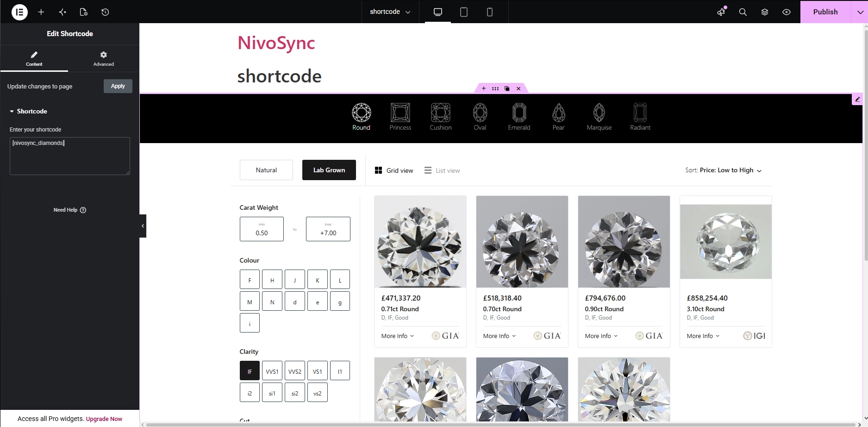This screenshot has width=868, height=427.
Task: Click the horizontal preview scrollbar
Action: tap(500, 424)
